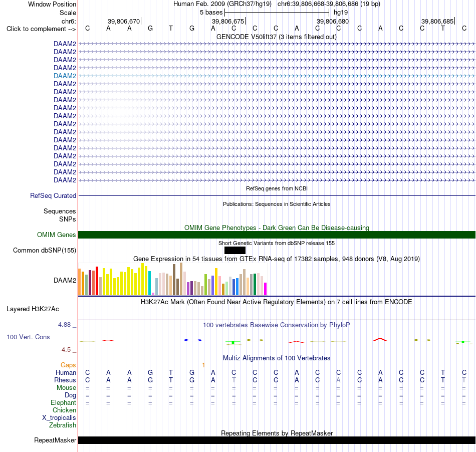Open 'RefSeq genes from NCBI' track title

pyautogui.click(x=277, y=188)
